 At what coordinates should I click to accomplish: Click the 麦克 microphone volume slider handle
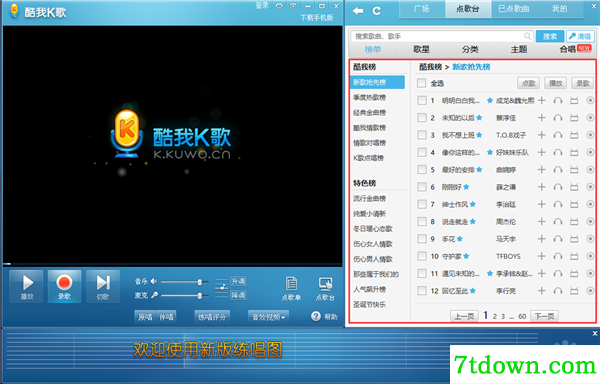(200, 296)
